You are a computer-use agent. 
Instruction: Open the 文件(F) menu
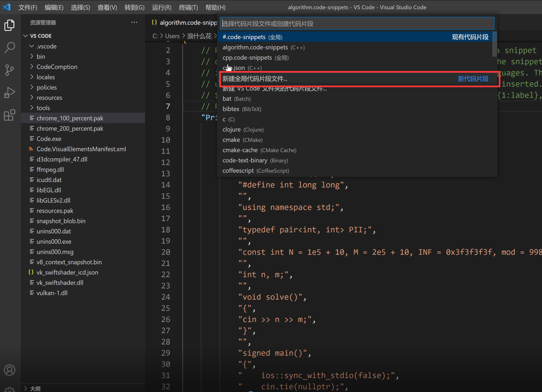click(x=28, y=7)
